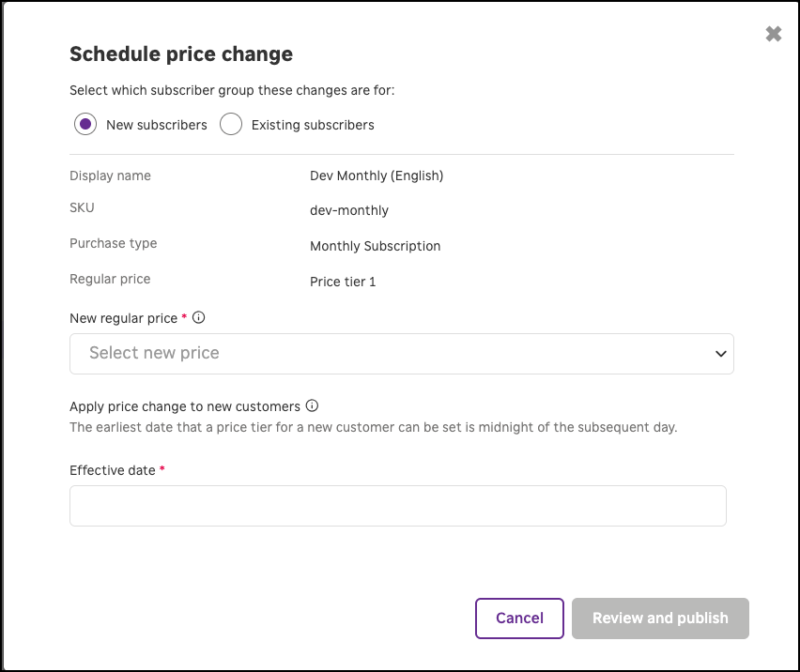Click the chevron arrow on price dropdown
800x672 pixels.
720,354
